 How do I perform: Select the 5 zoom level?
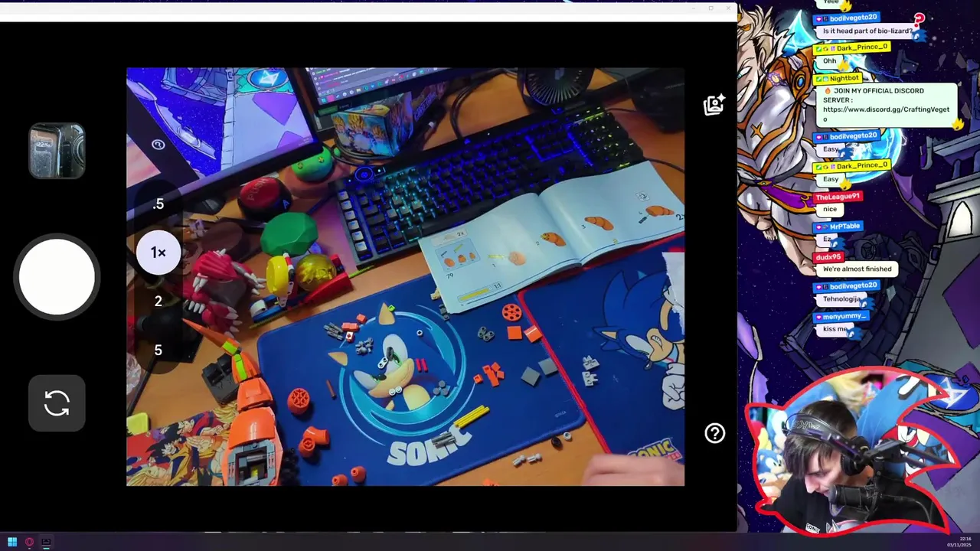click(158, 350)
